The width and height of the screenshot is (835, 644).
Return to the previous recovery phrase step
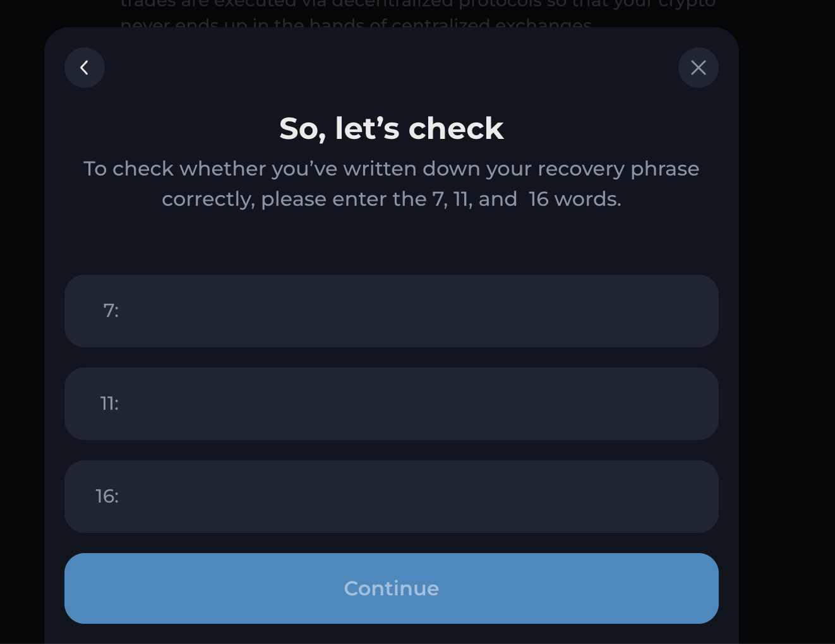[85, 68]
